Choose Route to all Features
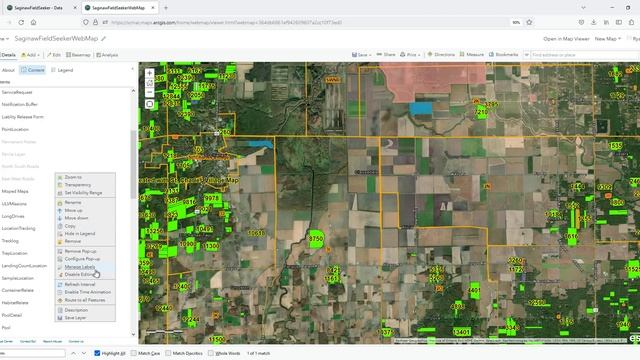Viewport: 640px width, 360px height. (84, 300)
